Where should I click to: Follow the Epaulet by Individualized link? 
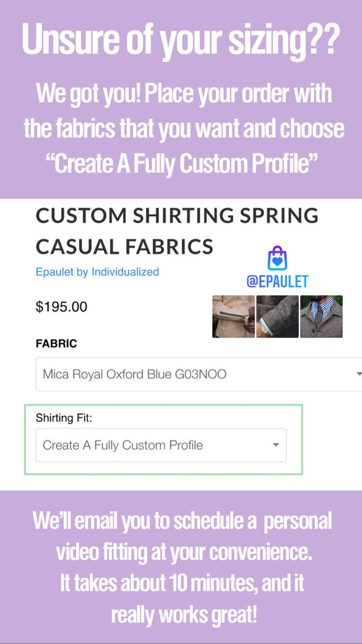click(x=98, y=272)
